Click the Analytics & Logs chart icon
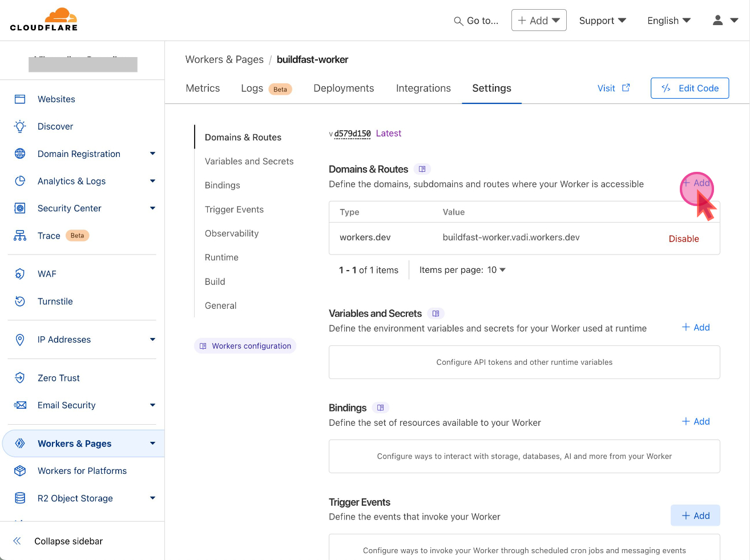The width and height of the screenshot is (750, 560). [20, 181]
